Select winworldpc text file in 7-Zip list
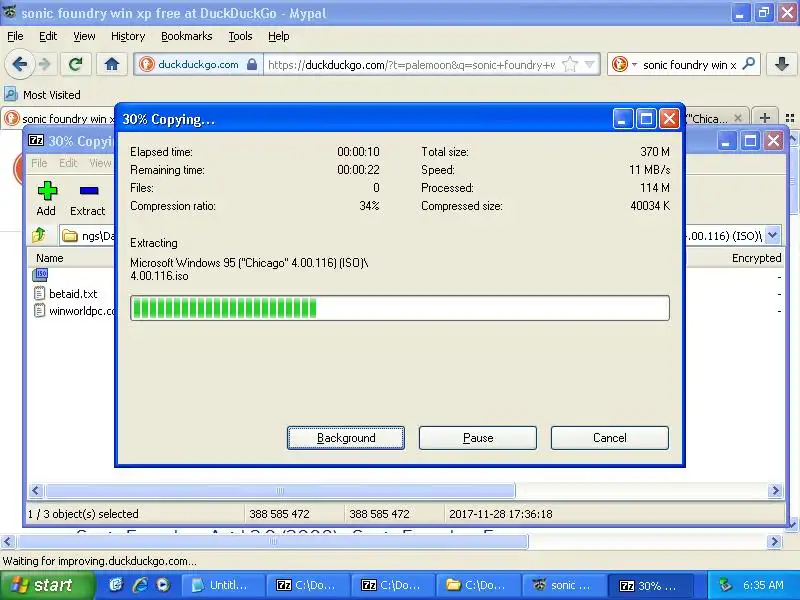Image resolution: width=800 pixels, height=600 pixels. 74,311
